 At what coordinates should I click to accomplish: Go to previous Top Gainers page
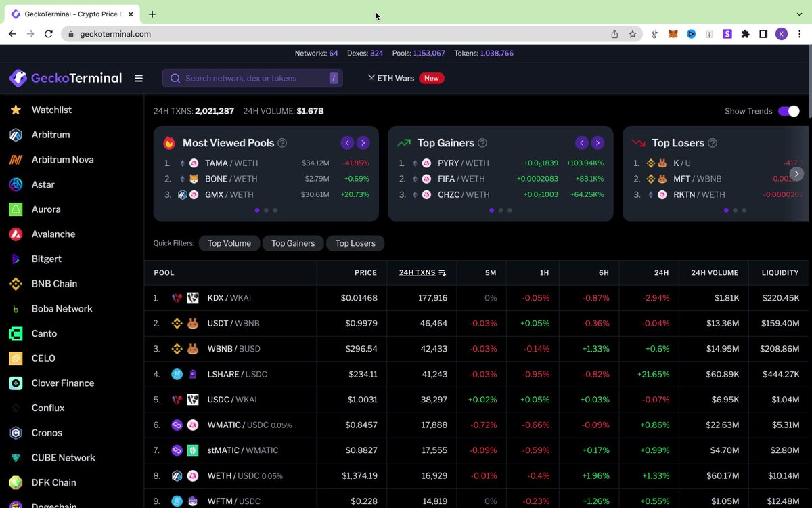click(x=582, y=143)
